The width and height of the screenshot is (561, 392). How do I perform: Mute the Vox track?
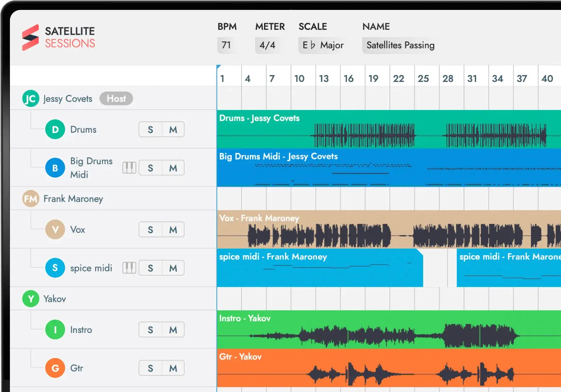tap(173, 230)
